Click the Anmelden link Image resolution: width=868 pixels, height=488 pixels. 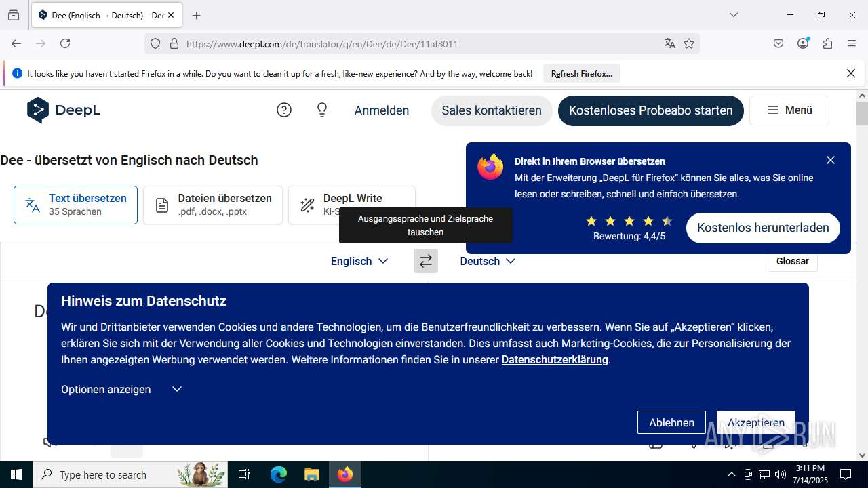click(x=382, y=110)
